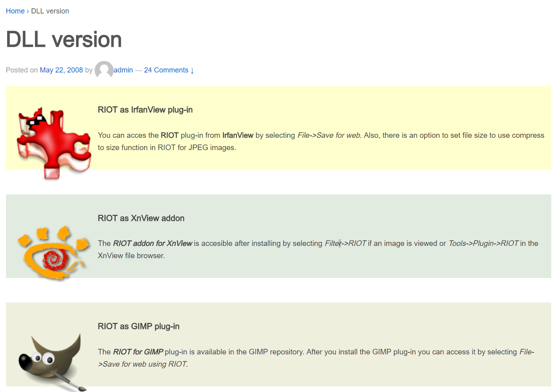Select the "RIOT as XnView addon" heading
Viewport: 554px width, 392px height.
tap(141, 218)
